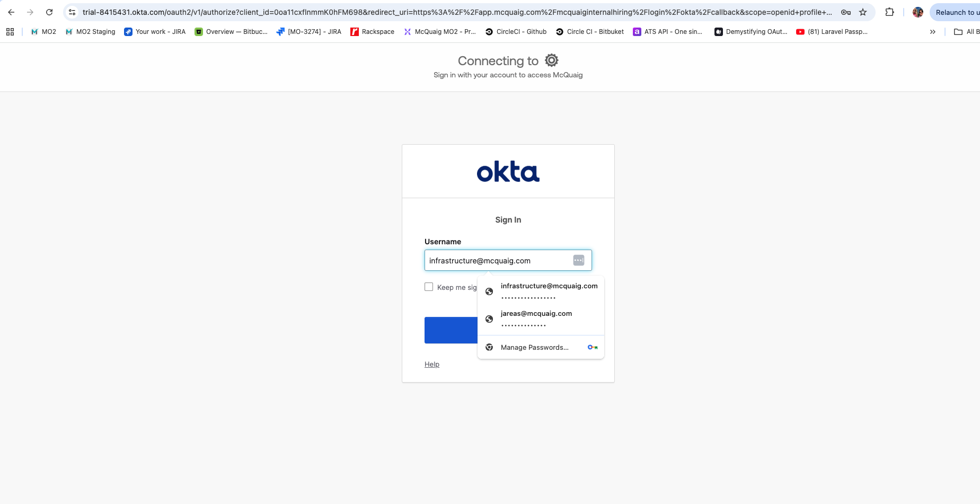Select jareas@mcquaig.com saved credential

[536, 319]
